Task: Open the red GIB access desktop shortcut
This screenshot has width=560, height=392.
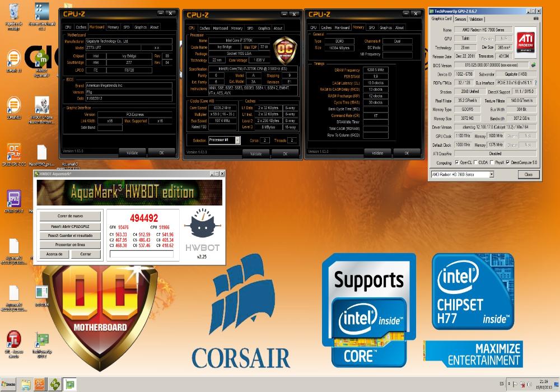Action: coord(13,344)
